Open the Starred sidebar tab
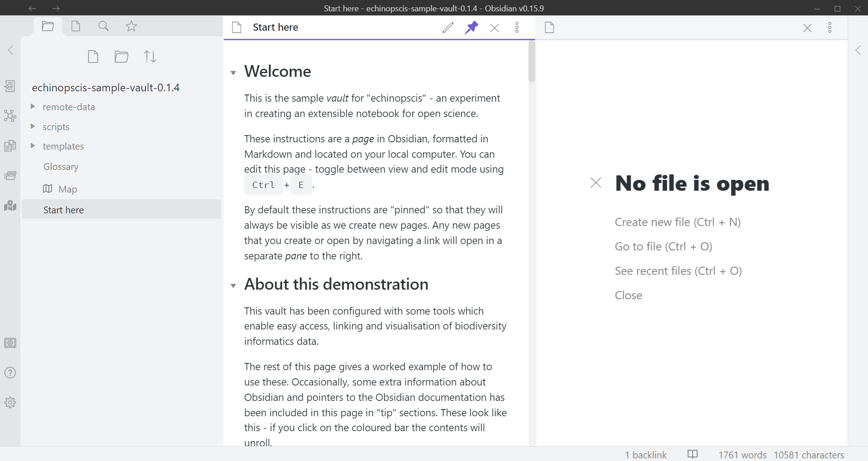868x461 pixels. tap(131, 26)
